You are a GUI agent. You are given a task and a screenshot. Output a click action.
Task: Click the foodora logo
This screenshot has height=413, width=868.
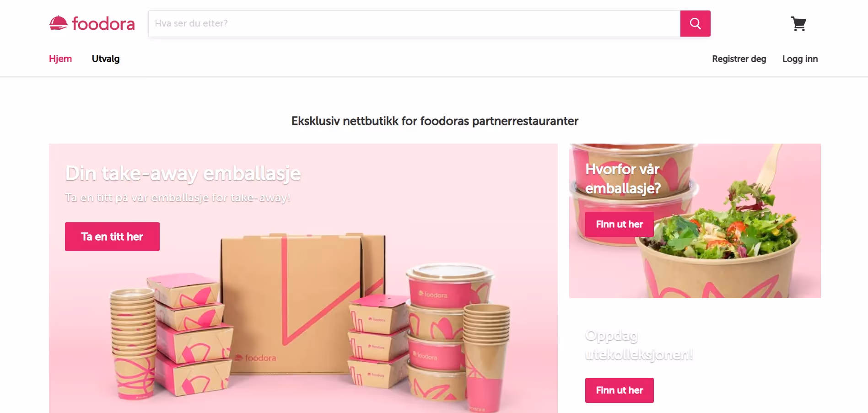click(92, 23)
